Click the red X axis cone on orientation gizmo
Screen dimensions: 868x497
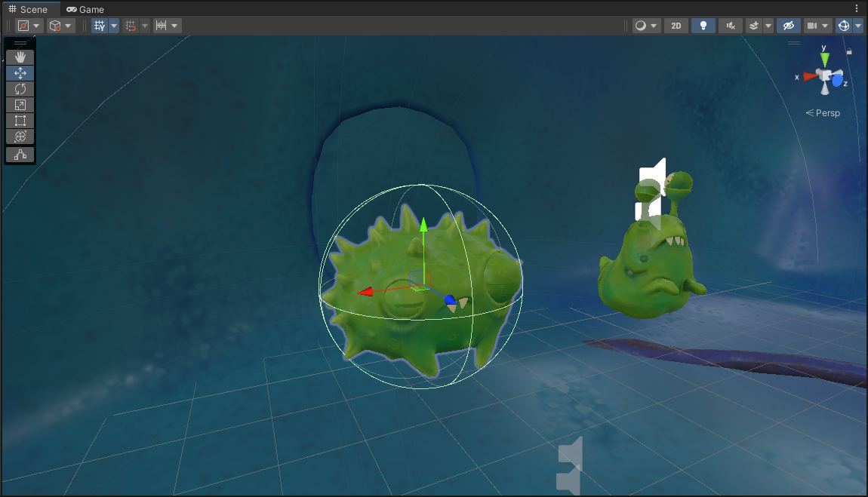[x=810, y=77]
